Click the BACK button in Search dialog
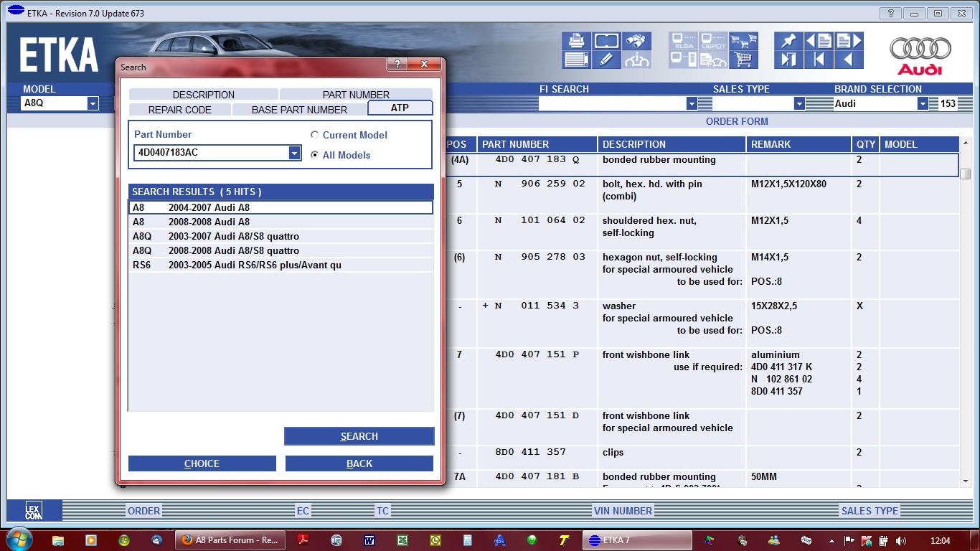Image resolution: width=980 pixels, height=551 pixels. 359,463
